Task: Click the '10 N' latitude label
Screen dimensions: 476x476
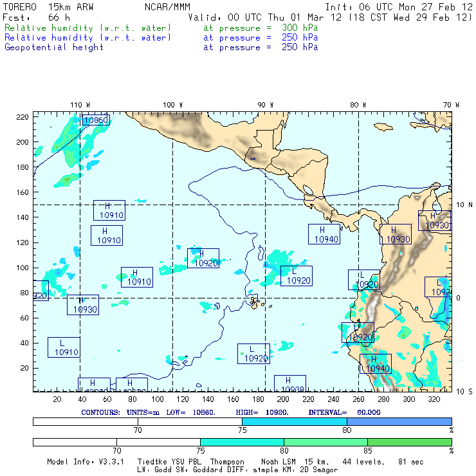Action: (x=464, y=205)
